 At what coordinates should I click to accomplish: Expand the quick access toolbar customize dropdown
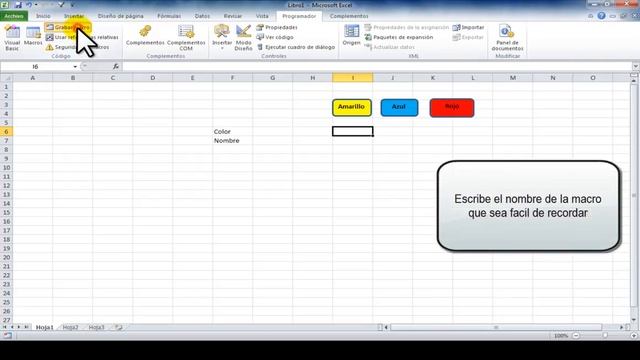pos(72,5)
